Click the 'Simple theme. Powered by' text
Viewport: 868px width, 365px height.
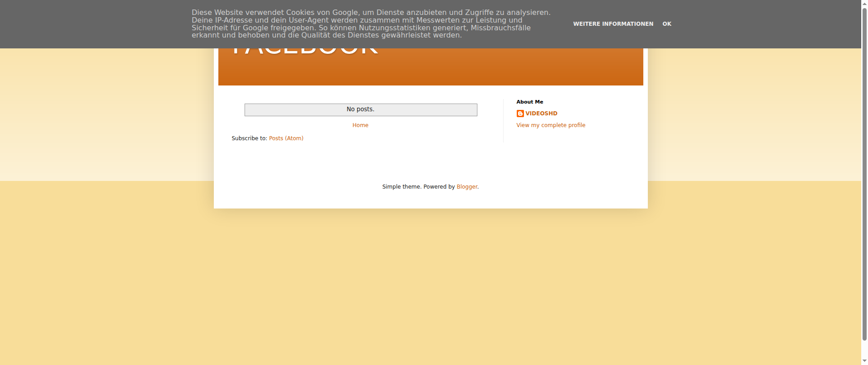click(x=419, y=187)
